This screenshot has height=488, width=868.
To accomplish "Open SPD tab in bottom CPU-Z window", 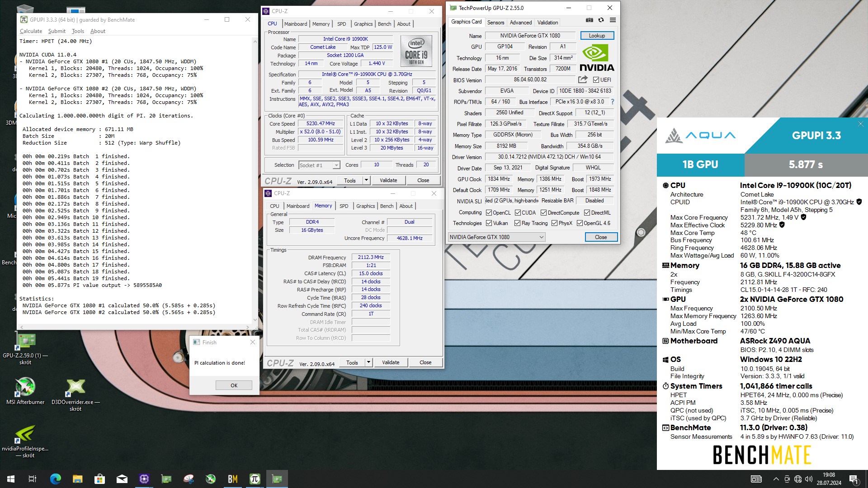I will click(x=344, y=206).
